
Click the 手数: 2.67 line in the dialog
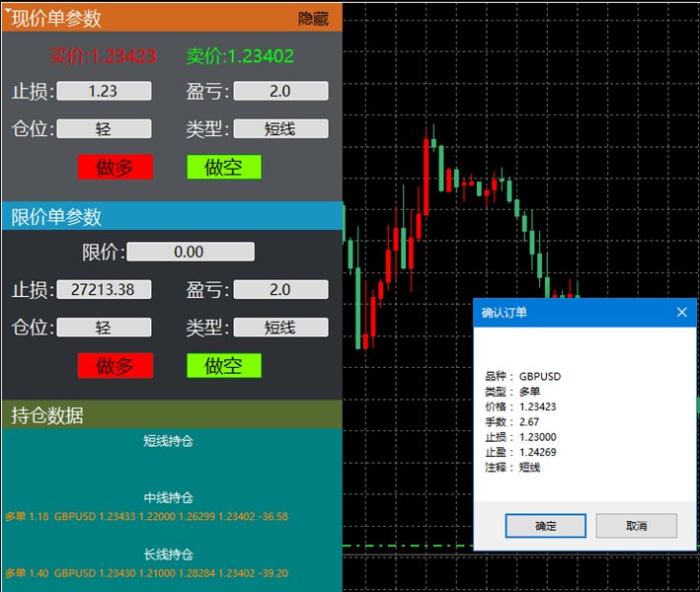pos(512,422)
